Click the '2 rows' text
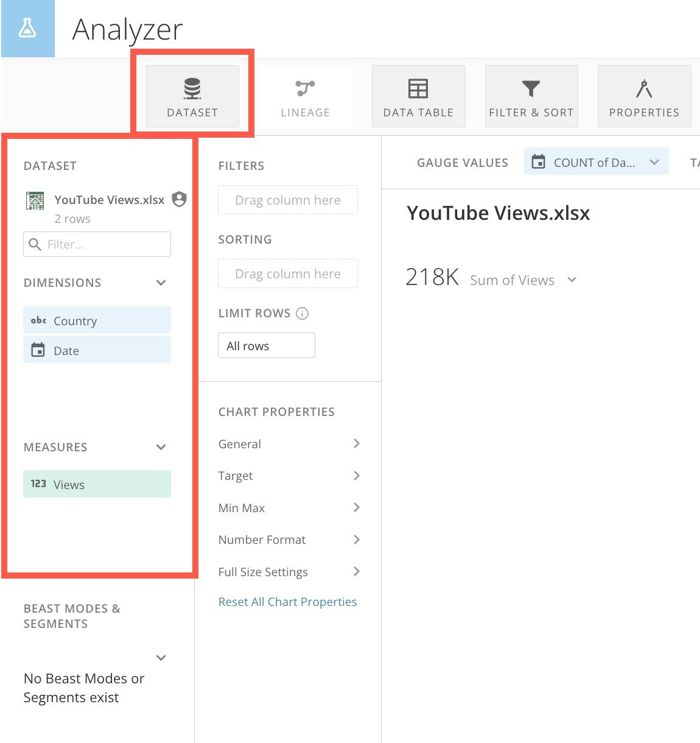This screenshot has height=743, width=700. pyautogui.click(x=72, y=219)
